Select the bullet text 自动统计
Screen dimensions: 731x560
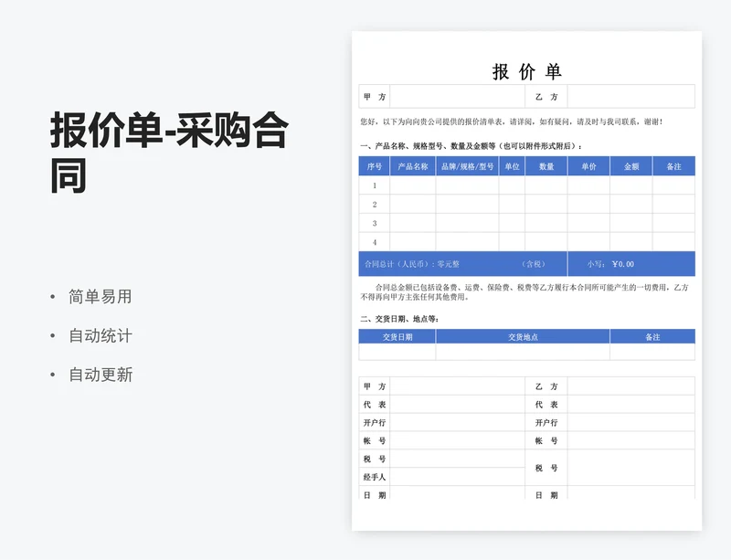click(101, 335)
